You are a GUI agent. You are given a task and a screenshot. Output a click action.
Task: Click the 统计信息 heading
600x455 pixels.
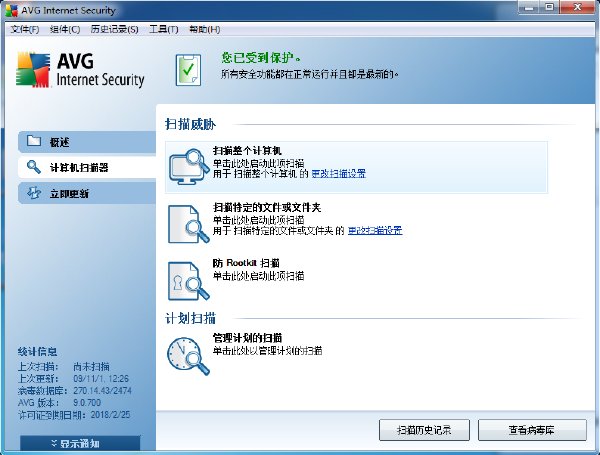pyautogui.click(x=37, y=351)
